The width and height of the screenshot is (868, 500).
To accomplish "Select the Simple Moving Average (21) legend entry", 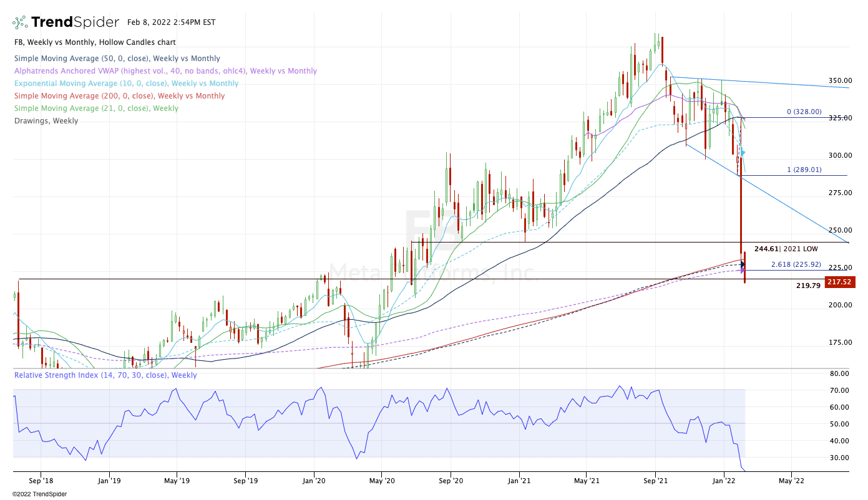I will coord(96,108).
